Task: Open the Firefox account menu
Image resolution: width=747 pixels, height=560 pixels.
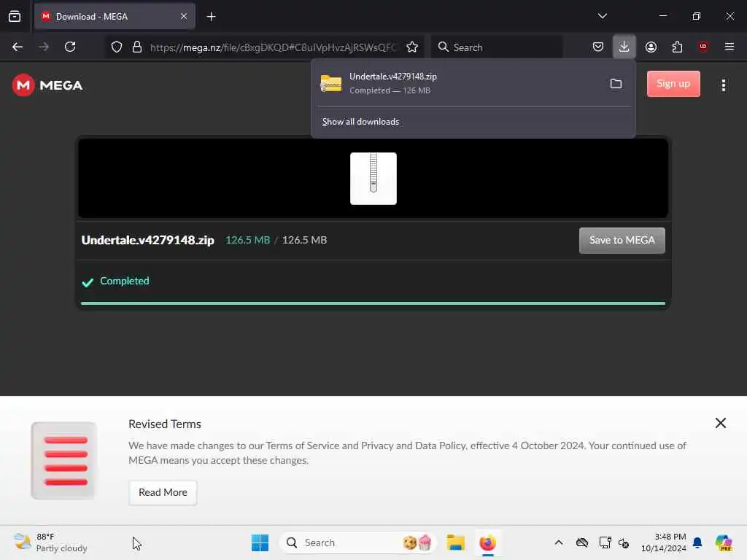Action: point(651,47)
